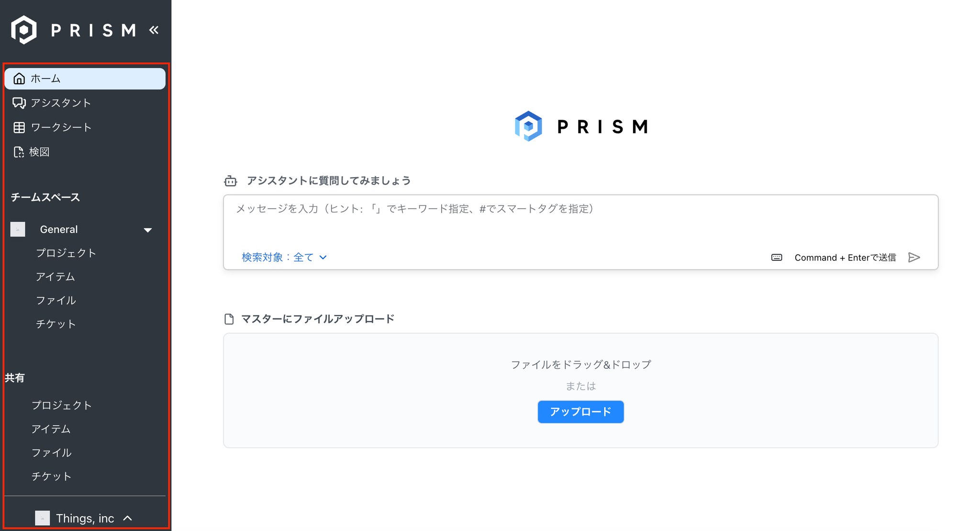980x531 pixels.
Task: Click the keyboard shortcut icon beside Command + Enter
Action: point(777,258)
